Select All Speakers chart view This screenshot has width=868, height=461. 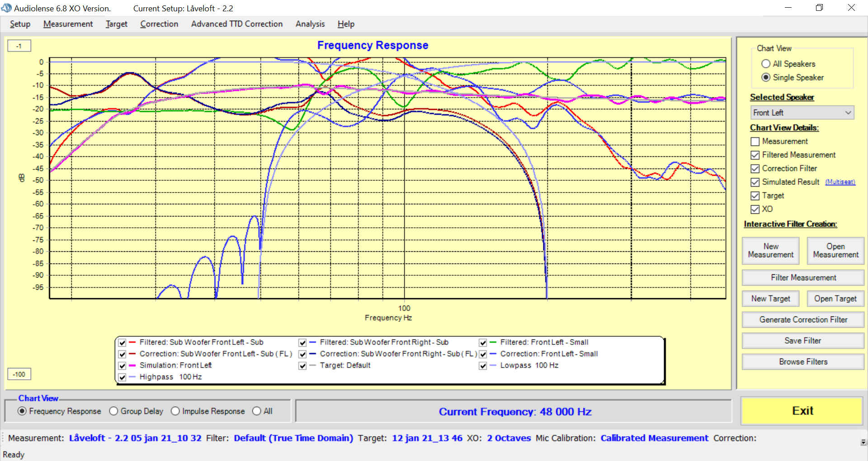766,64
